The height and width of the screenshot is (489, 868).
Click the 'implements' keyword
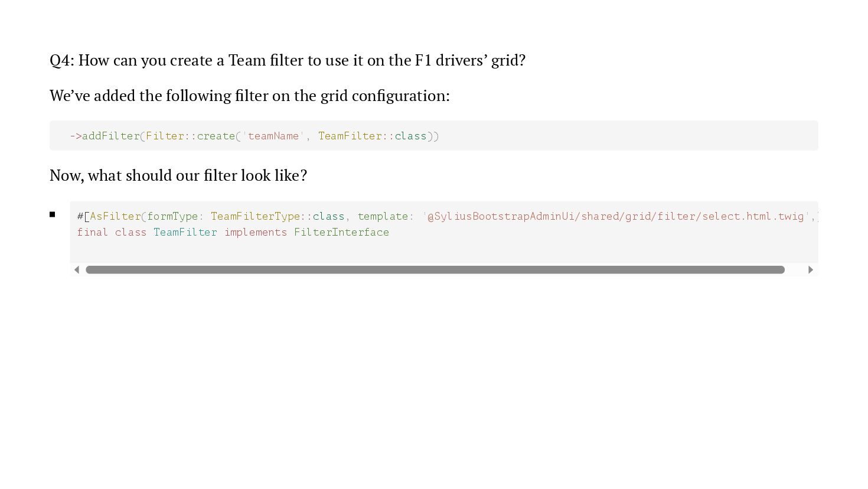coord(256,232)
